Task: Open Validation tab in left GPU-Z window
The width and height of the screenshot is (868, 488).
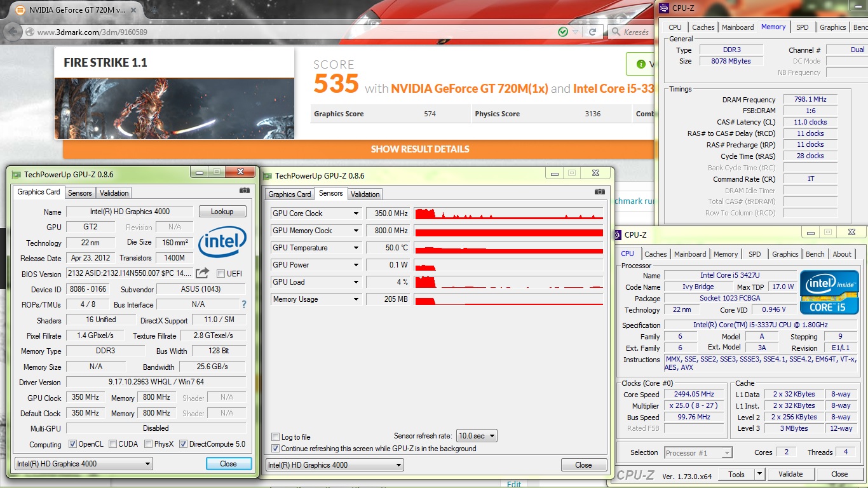Action: pos(114,193)
